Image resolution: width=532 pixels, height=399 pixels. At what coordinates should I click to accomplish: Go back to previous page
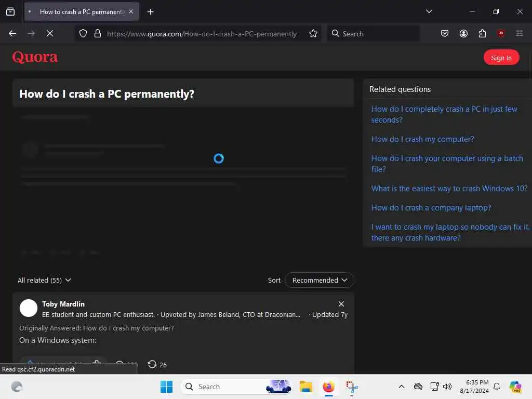tap(12, 33)
